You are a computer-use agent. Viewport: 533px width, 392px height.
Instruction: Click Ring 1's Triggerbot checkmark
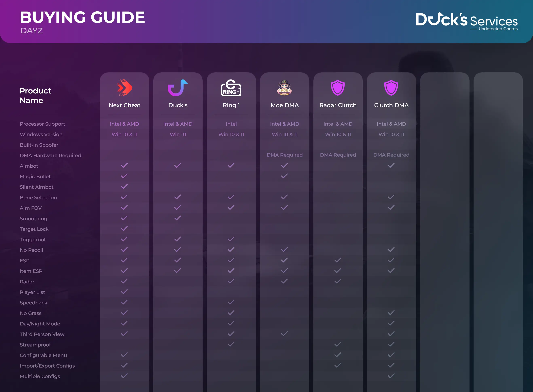coord(231,239)
